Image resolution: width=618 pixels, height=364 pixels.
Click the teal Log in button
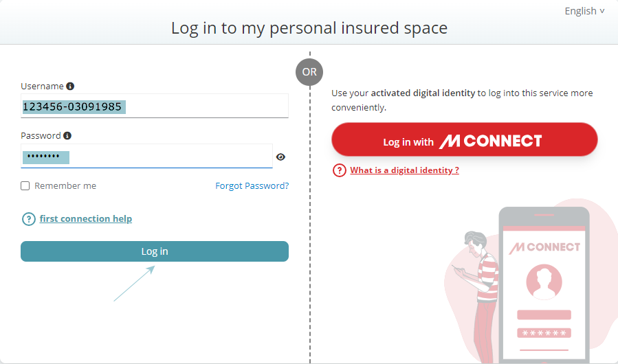point(155,251)
